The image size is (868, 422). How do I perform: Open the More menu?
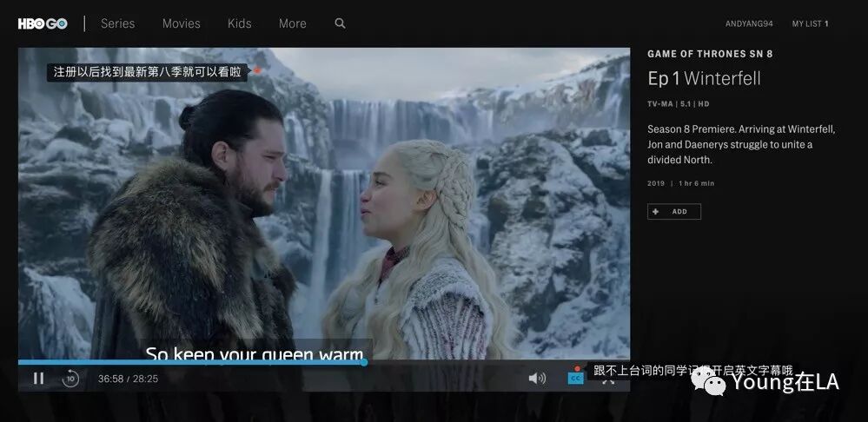[x=292, y=23]
